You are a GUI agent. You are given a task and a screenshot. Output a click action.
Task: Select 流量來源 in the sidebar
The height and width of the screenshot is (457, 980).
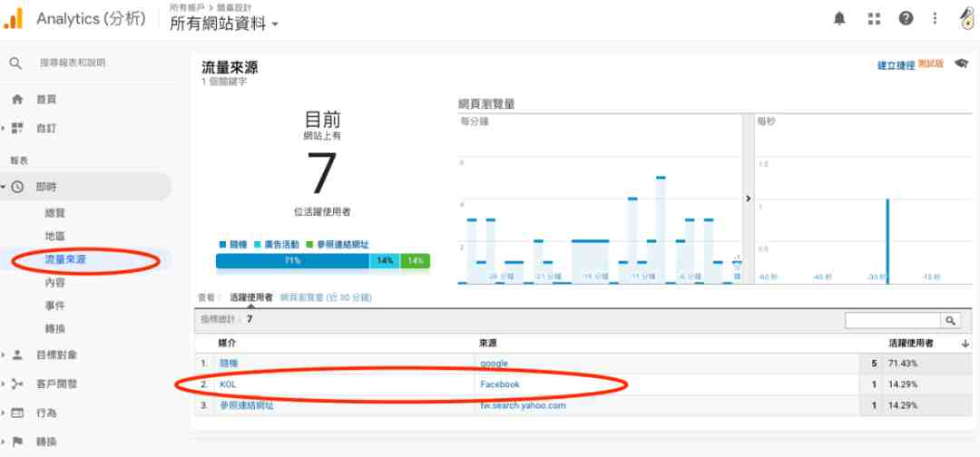(65, 259)
